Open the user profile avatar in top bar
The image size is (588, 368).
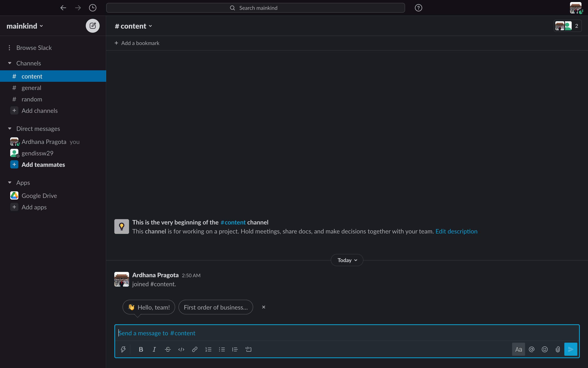coord(576,8)
